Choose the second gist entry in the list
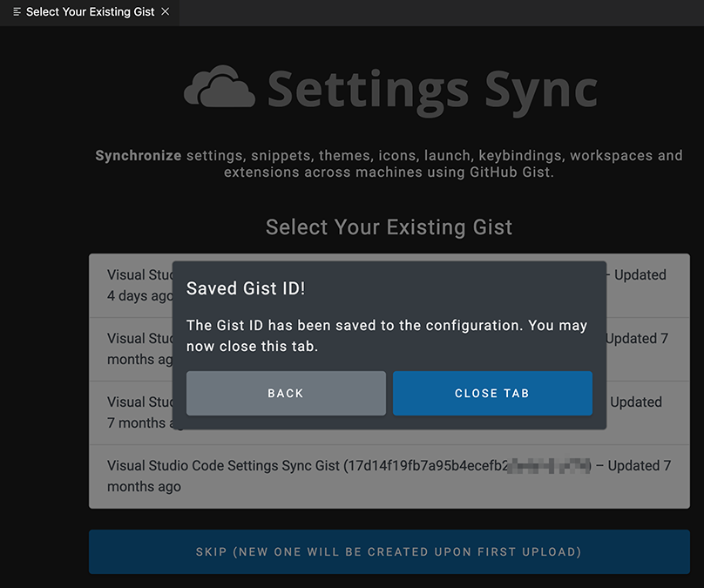Image resolution: width=704 pixels, height=588 pixels. (131, 348)
